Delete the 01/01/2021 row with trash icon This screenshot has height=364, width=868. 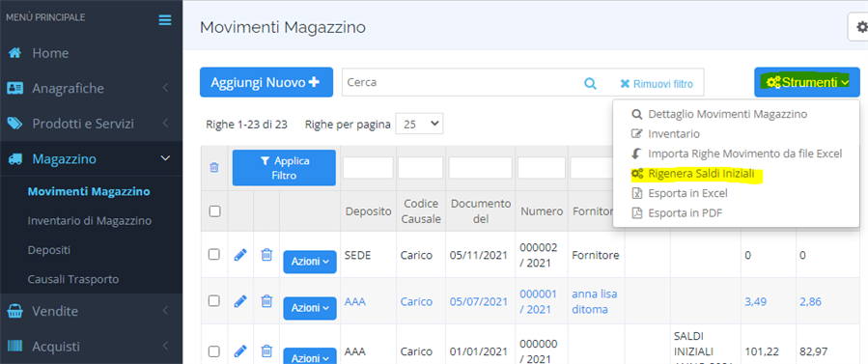tap(266, 350)
